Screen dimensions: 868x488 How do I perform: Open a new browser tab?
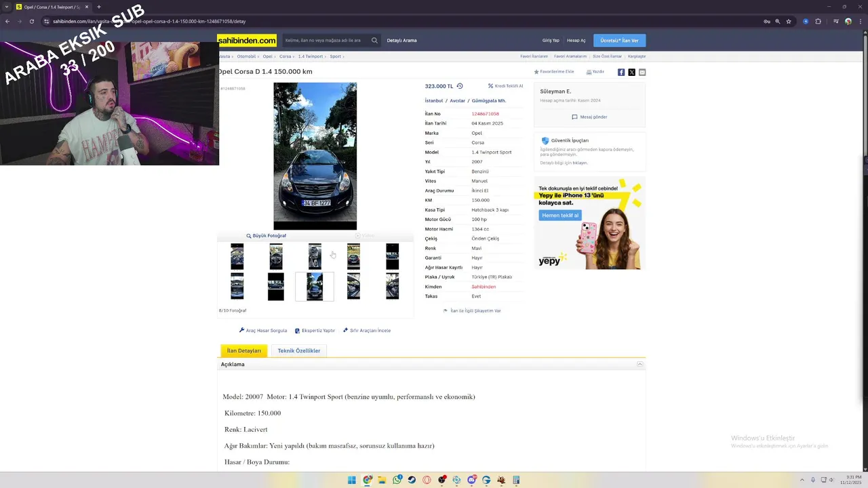click(x=98, y=7)
